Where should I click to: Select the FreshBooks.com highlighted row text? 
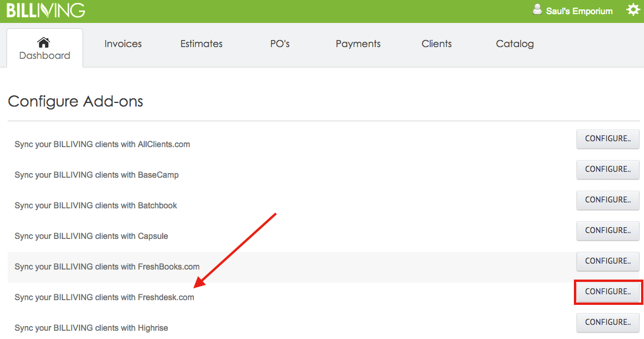pyautogui.click(x=107, y=267)
